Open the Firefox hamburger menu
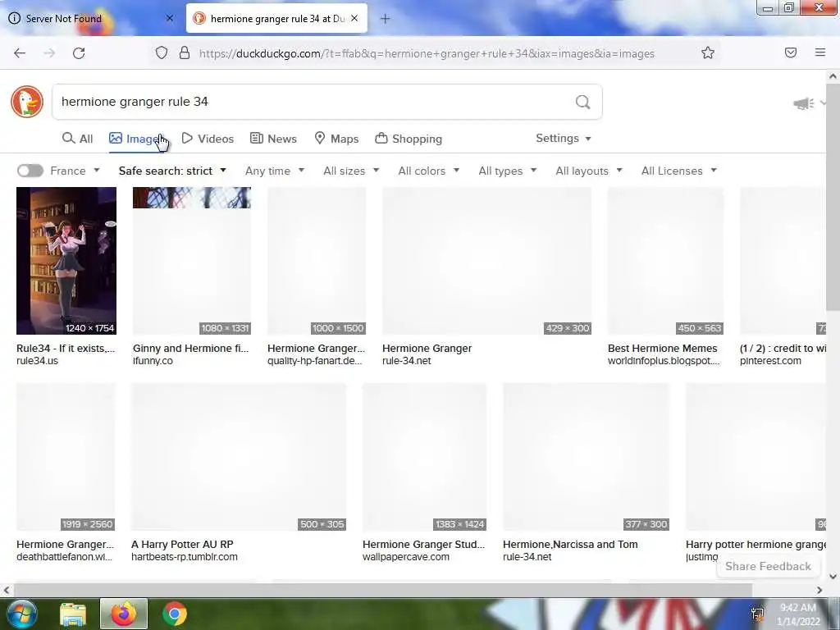 coord(820,52)
